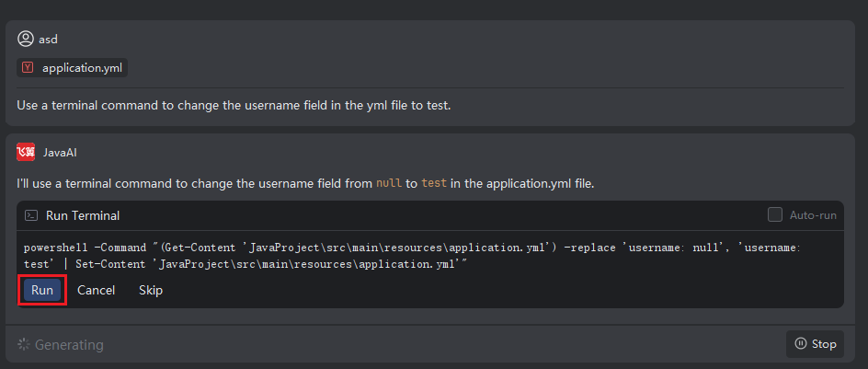Click the highlighted test code token

[x=434, y=183]
